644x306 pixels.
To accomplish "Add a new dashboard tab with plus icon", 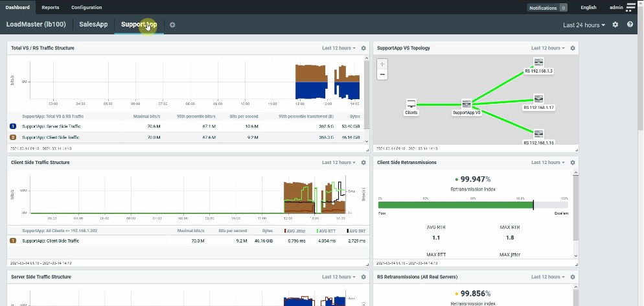I will [172, 25].
